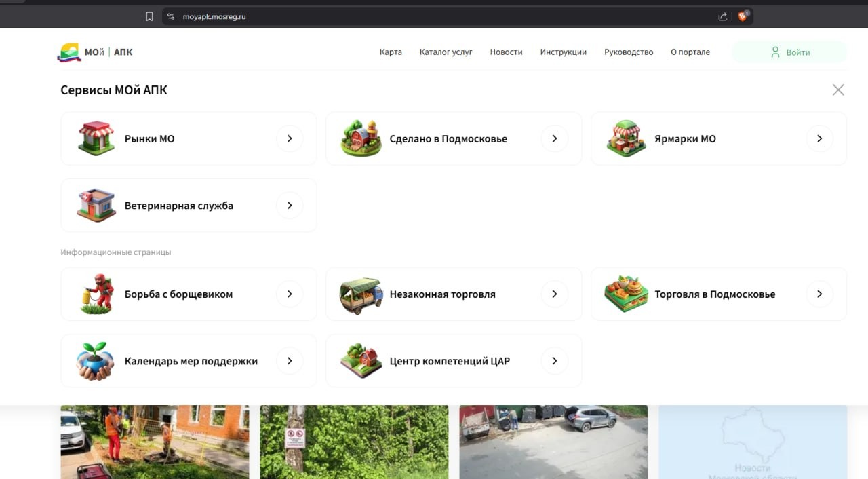Screen dimensions: 868x479
Task: Click the moyapk.mosreg.ru address field
Action: [441, 16]
